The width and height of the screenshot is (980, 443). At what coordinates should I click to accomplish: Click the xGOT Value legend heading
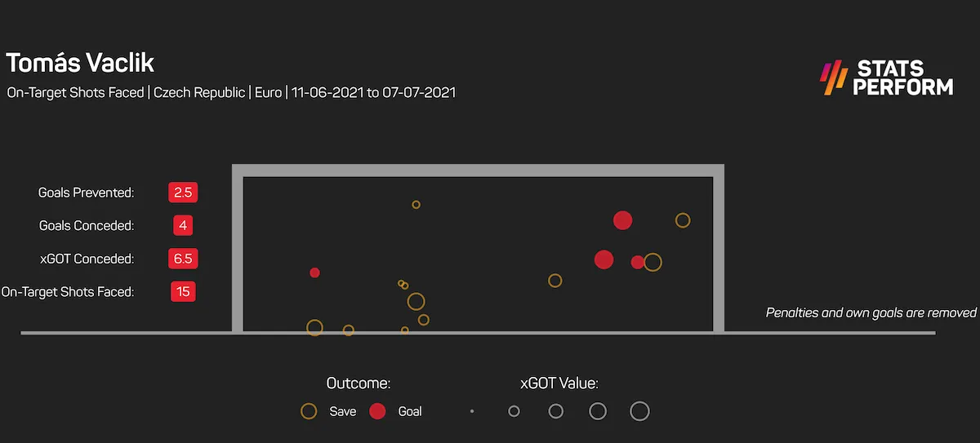559,383
